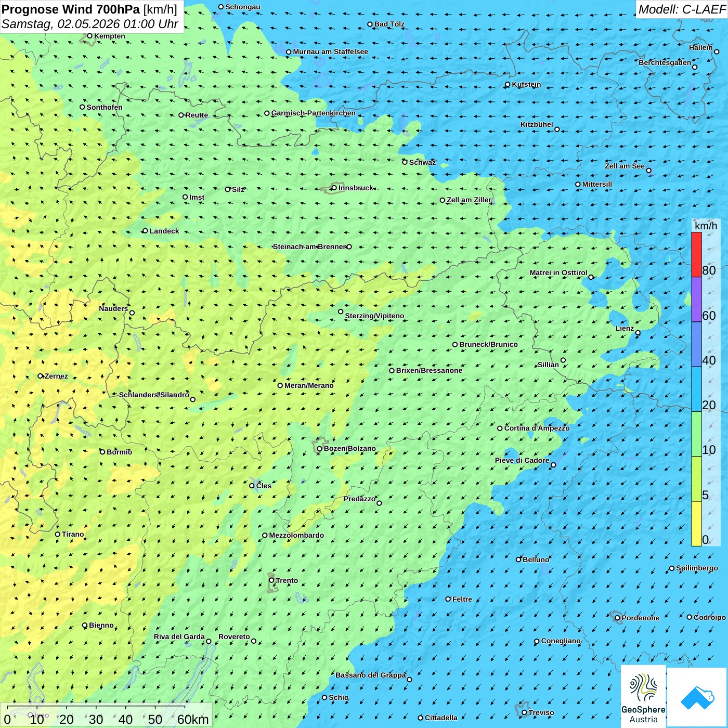Click the Zell am Ziller label

[x=469, y=200]
